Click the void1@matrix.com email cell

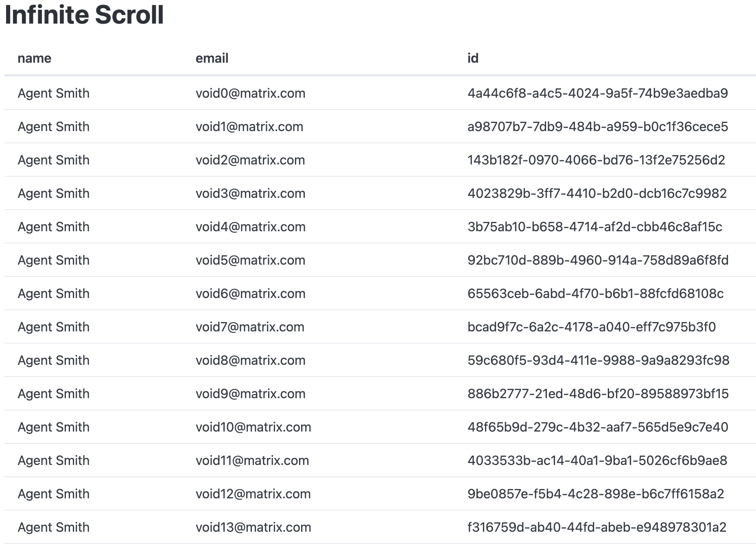[x=249, y=127]
